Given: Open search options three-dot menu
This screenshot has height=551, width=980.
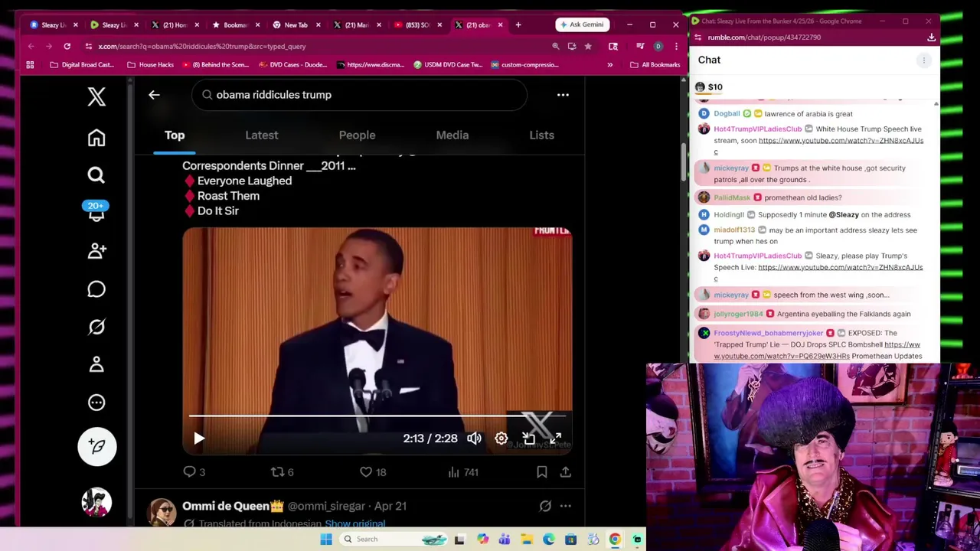Looking at the screenshot, I should [x=563, y=95].
